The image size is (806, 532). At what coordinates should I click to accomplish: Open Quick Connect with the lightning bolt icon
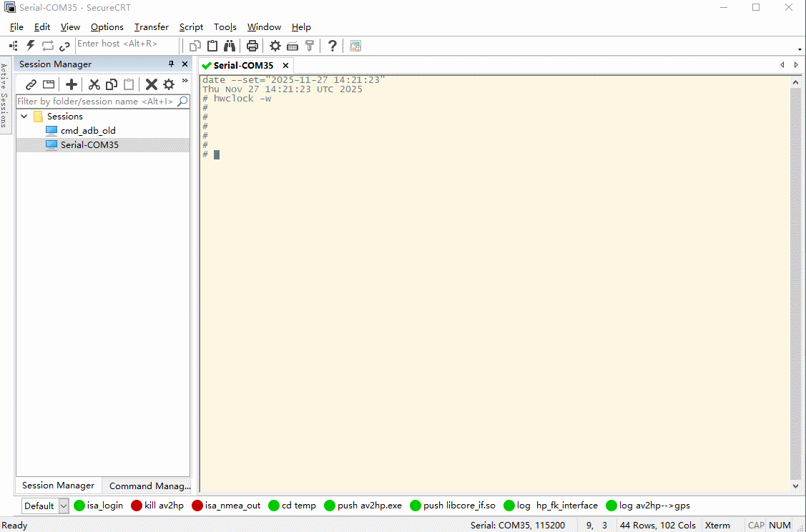tap(29, 45)
